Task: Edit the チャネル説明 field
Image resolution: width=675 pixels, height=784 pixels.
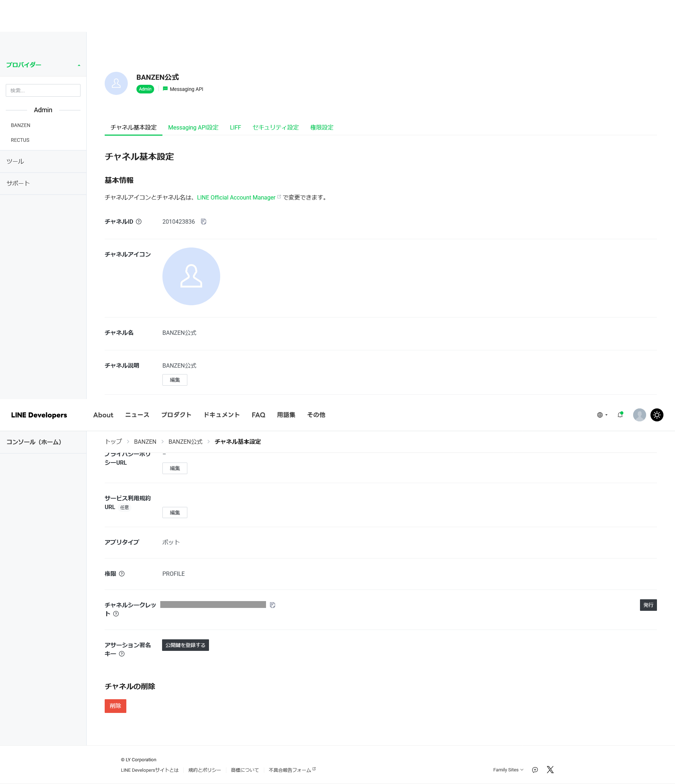Action: coord(175,380)
